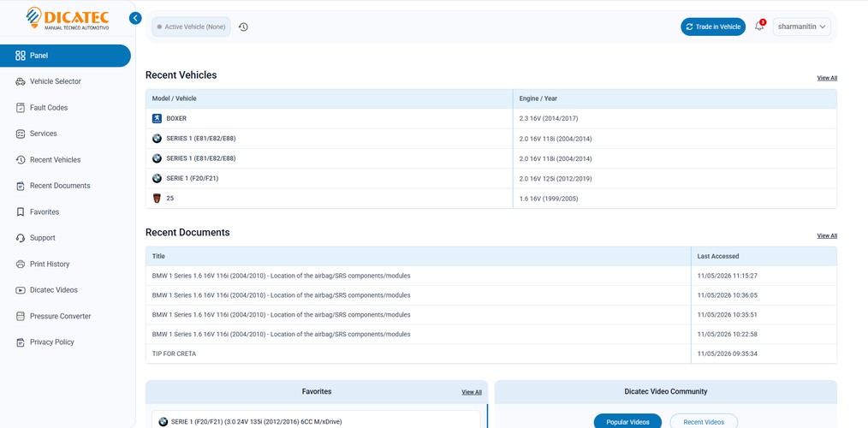The width and height of the screenshot is (868, 428).
Task: Click 2.3 16V (2014/2017) engine cell
Action: (675, 118)
